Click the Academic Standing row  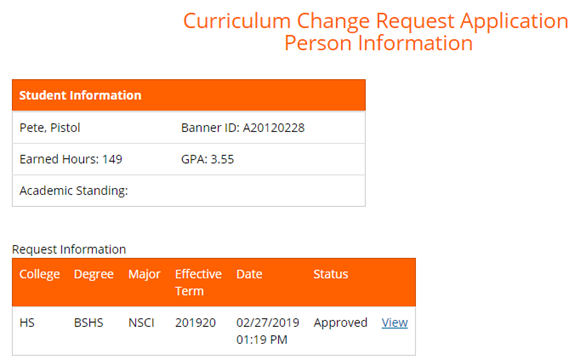point(189,191)
